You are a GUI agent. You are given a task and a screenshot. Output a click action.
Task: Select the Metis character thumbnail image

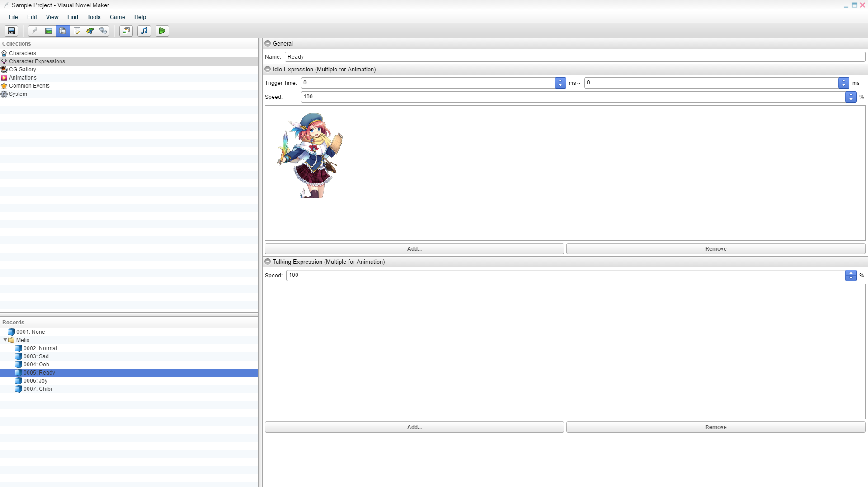click(310, 155)
